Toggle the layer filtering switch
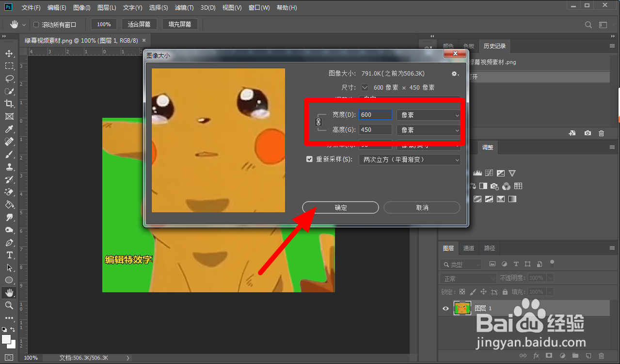The image size is (620, 364). pyautogui.click(x=552, y=263)
